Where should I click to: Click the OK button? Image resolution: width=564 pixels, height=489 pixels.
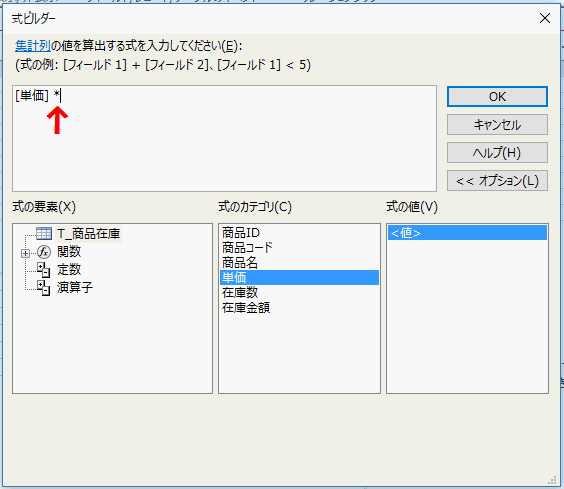pos(497,96)
